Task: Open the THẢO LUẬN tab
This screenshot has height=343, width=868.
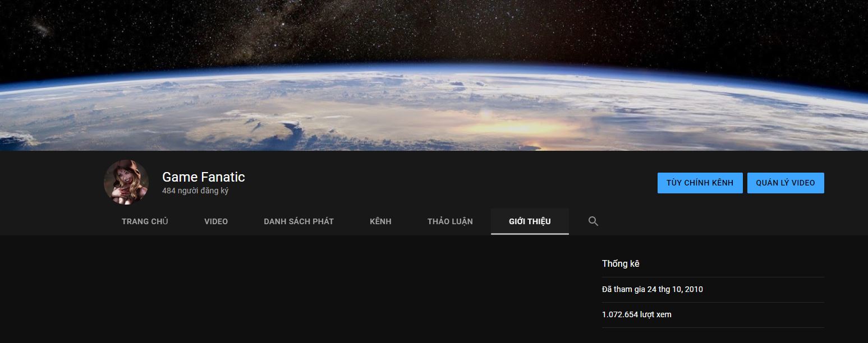Action: click(x=450, y=221)
